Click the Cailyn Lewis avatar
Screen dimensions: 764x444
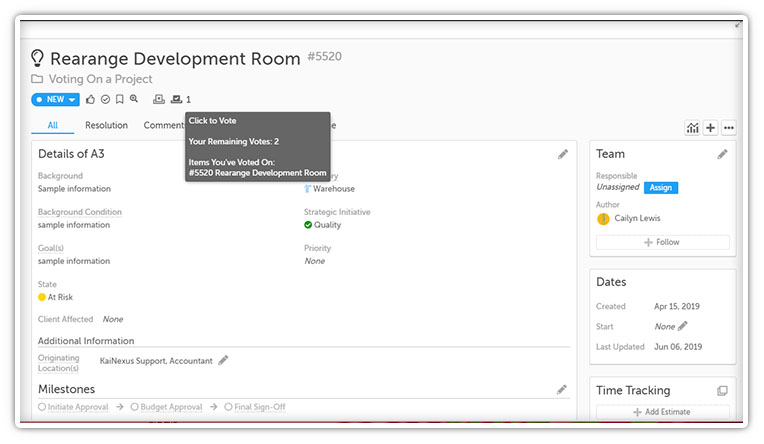tap(603, 219)
